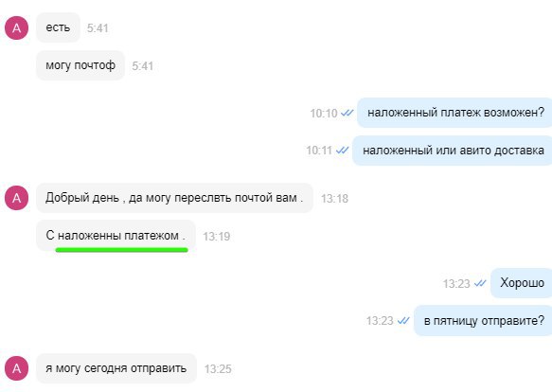Select the 'есть' message bubble
This screenshot has height=392, width=552.
click(58, 27)
